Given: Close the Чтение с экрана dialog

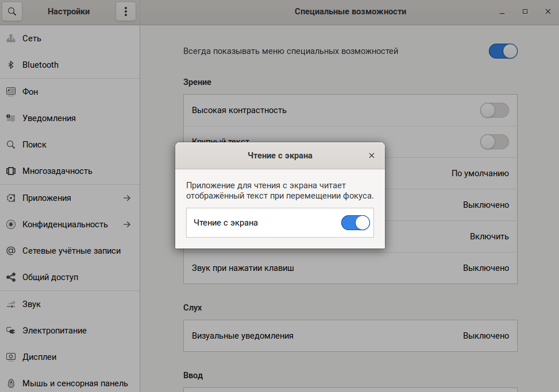Looking at the screenshot, I should (372, 156).
